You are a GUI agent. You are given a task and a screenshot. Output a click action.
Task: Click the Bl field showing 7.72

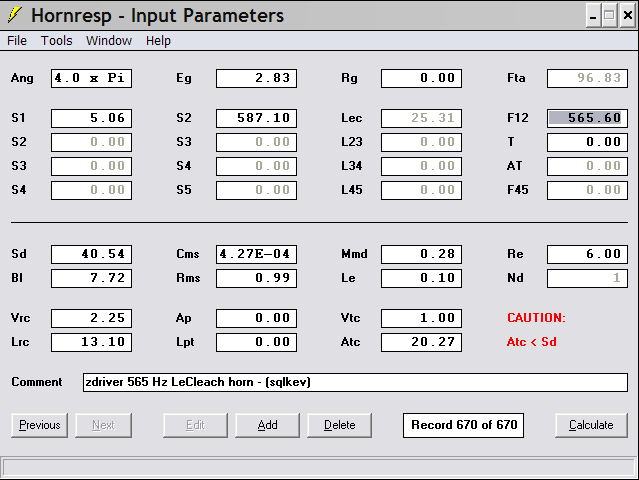[91, 278]
